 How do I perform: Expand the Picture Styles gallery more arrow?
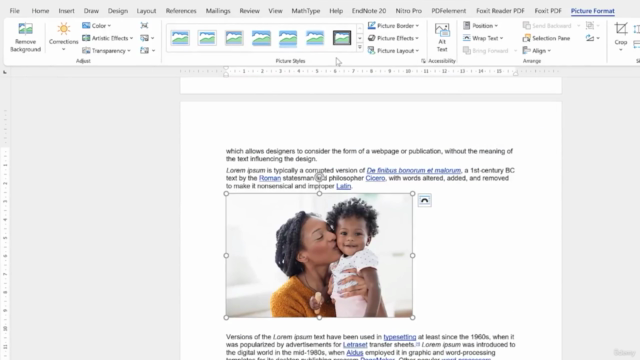pos(360,48)
